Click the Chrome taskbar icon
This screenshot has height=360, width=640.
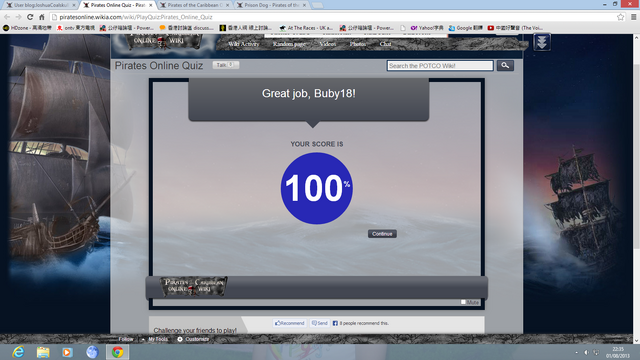point(118,352)
